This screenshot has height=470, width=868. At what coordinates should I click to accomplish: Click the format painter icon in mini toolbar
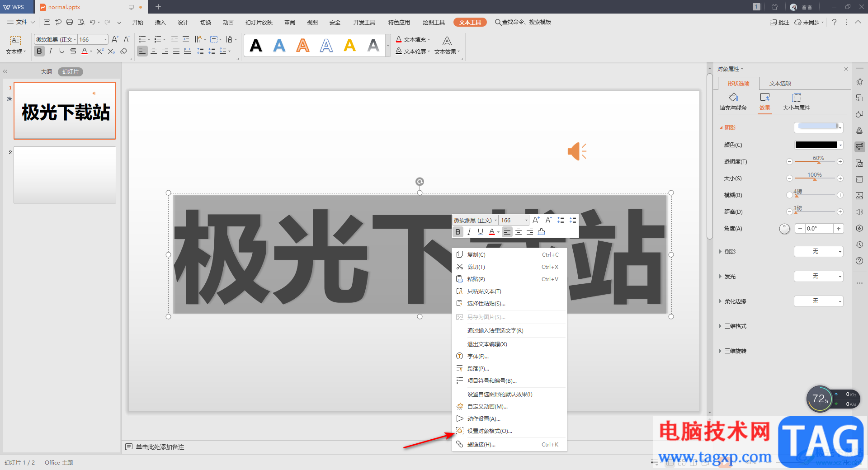tap(541, 232)
